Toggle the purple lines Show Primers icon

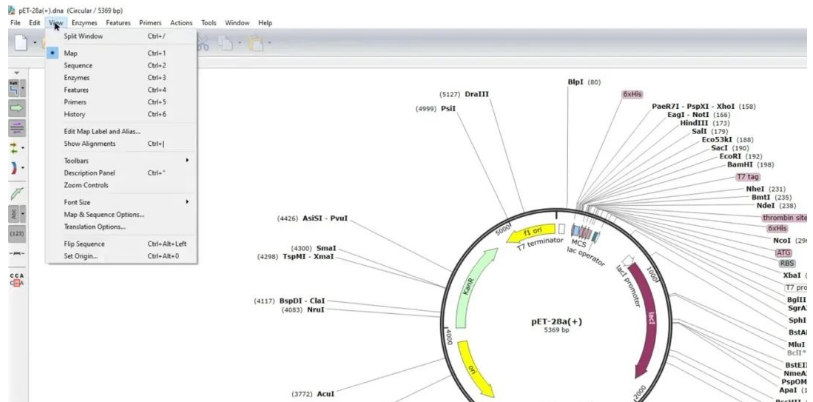17,128
